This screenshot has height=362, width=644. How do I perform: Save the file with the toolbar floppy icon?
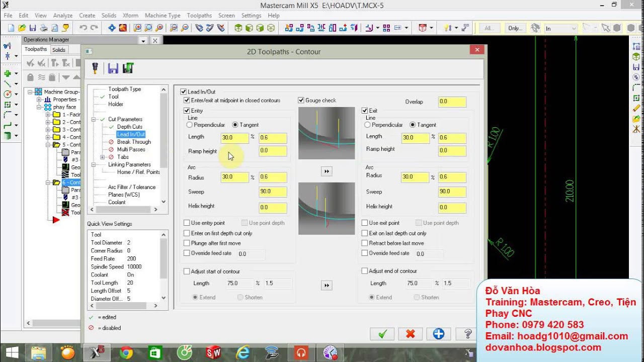tap(33, 28)
